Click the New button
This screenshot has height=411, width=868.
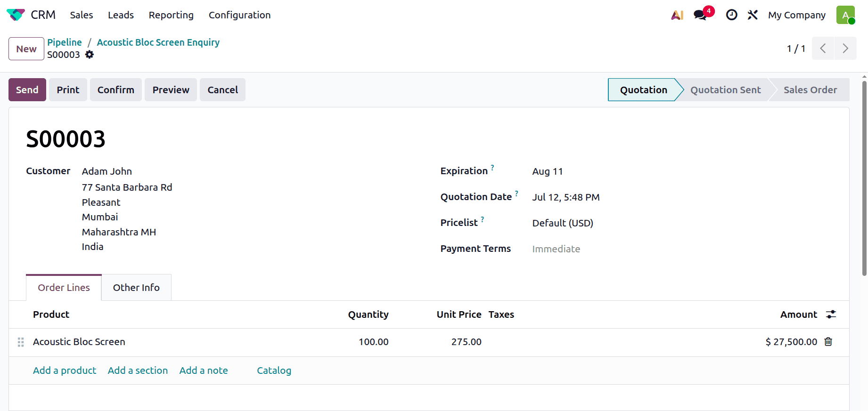click(26, 49)
